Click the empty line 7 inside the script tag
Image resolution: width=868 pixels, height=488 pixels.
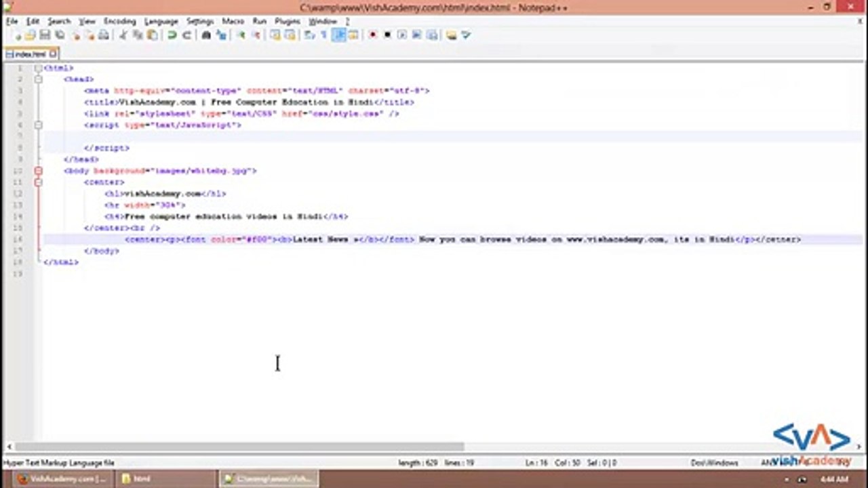point(453,136)
